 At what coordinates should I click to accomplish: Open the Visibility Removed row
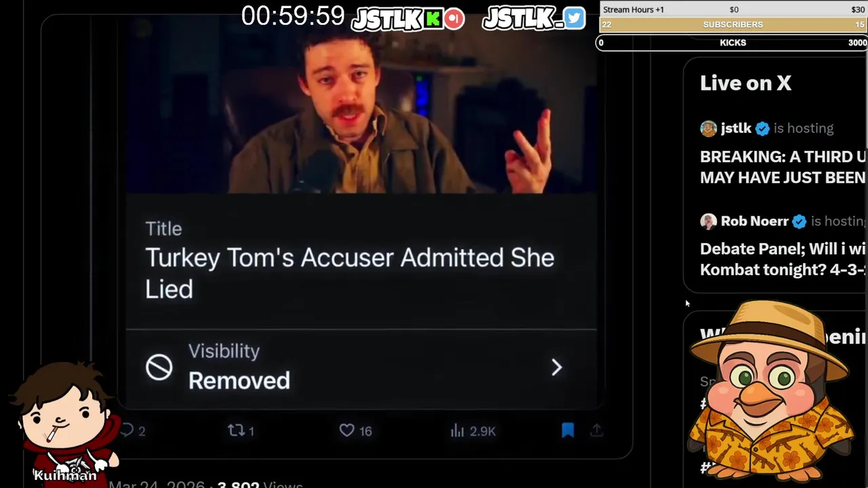pos(361,367)
